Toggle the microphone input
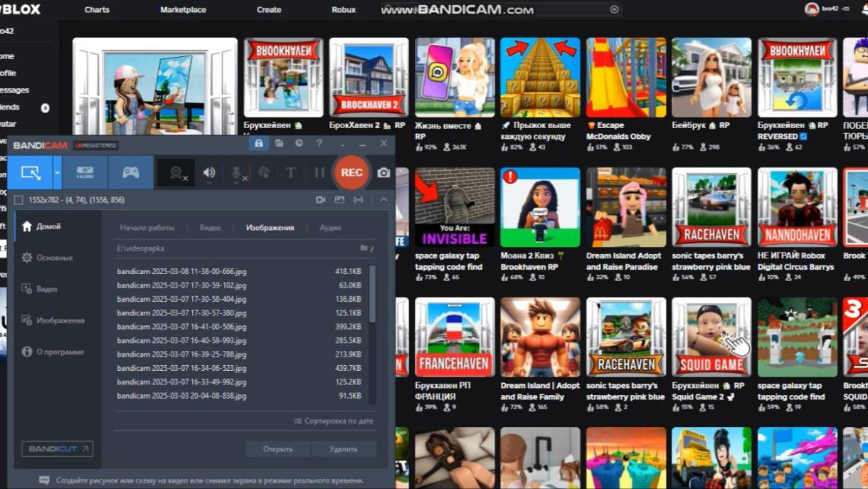This screenshot has width=868, height=489. [237, 173]
